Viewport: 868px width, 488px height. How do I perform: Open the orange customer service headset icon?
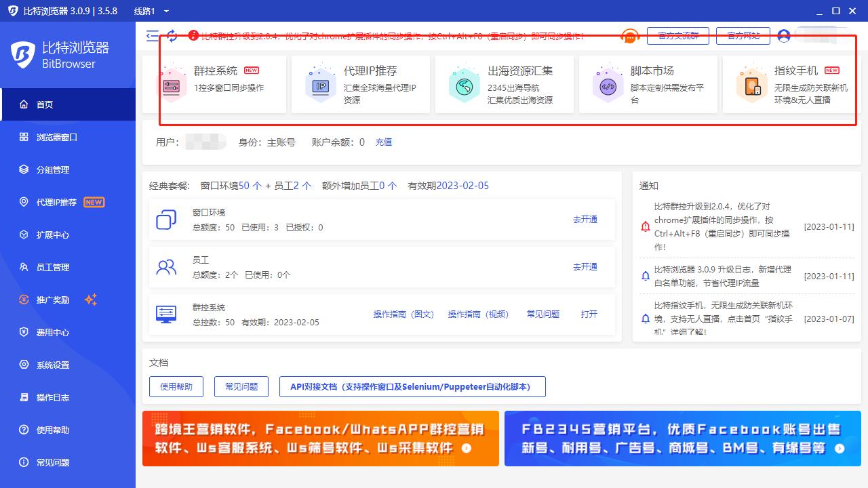[629, 37]
